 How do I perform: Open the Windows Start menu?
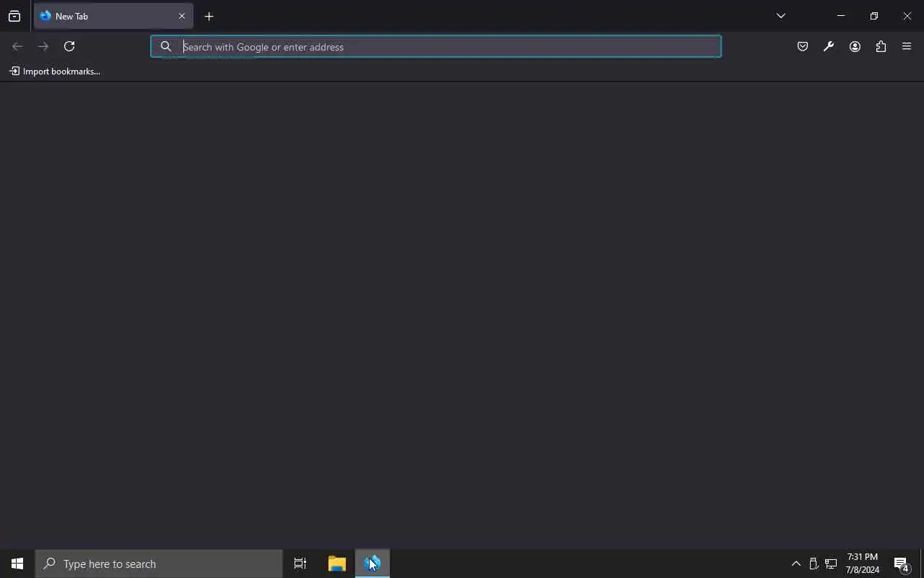tap(17, 564)
